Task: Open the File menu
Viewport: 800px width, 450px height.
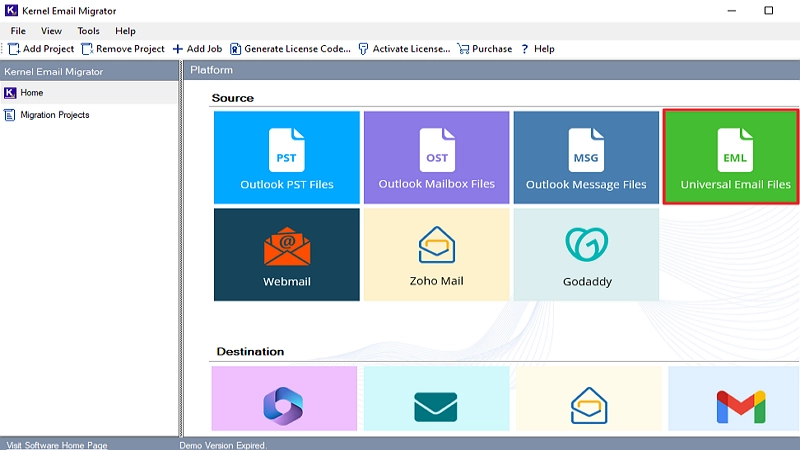Action: pos(18,31)
